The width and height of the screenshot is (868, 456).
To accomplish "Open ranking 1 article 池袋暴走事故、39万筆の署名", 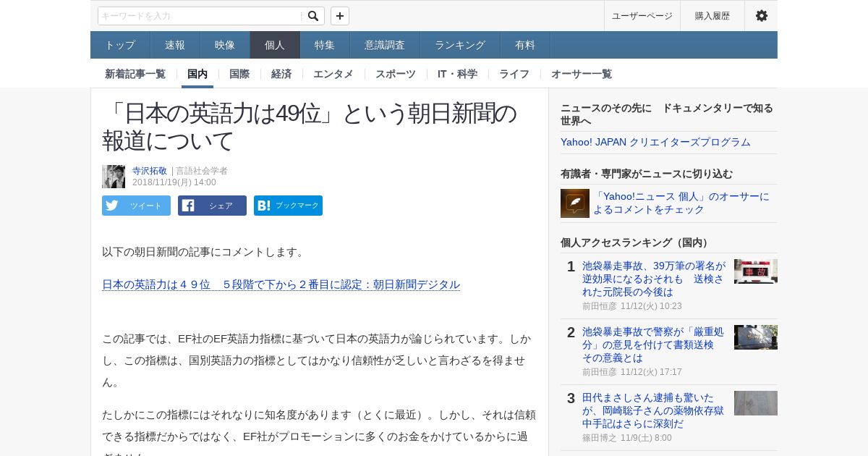I will click(654, 279).
